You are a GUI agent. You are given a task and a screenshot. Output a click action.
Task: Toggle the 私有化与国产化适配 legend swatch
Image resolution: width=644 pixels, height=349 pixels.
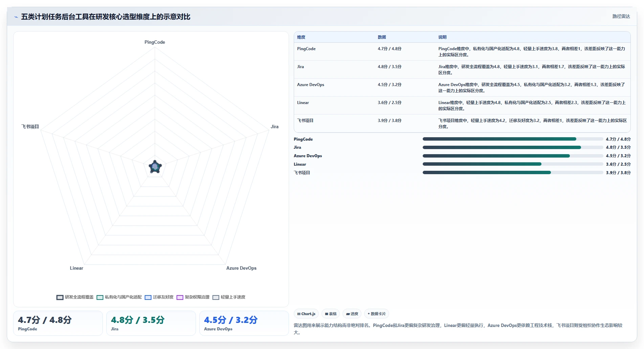point(100,297)
